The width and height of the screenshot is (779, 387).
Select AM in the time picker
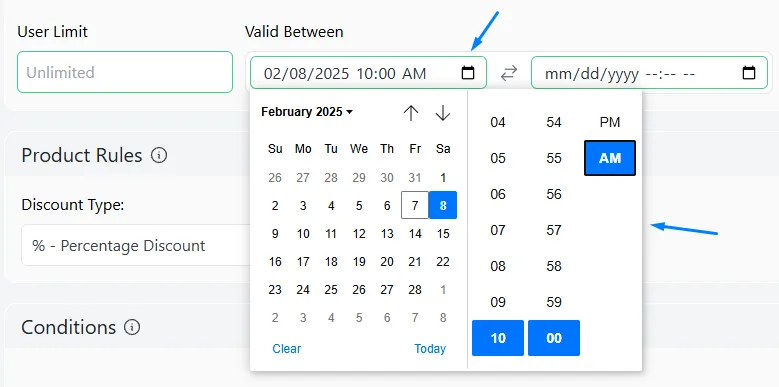610,158
